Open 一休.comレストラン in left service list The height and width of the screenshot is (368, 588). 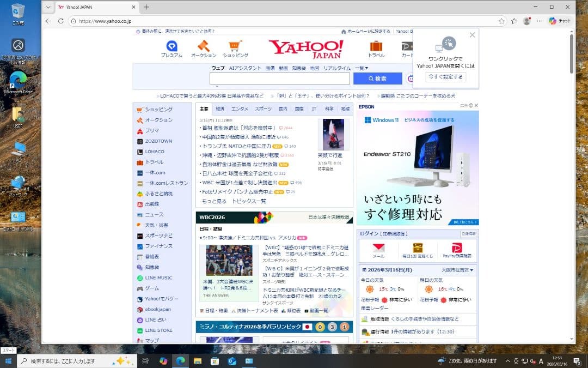click(x=167, y=183)
